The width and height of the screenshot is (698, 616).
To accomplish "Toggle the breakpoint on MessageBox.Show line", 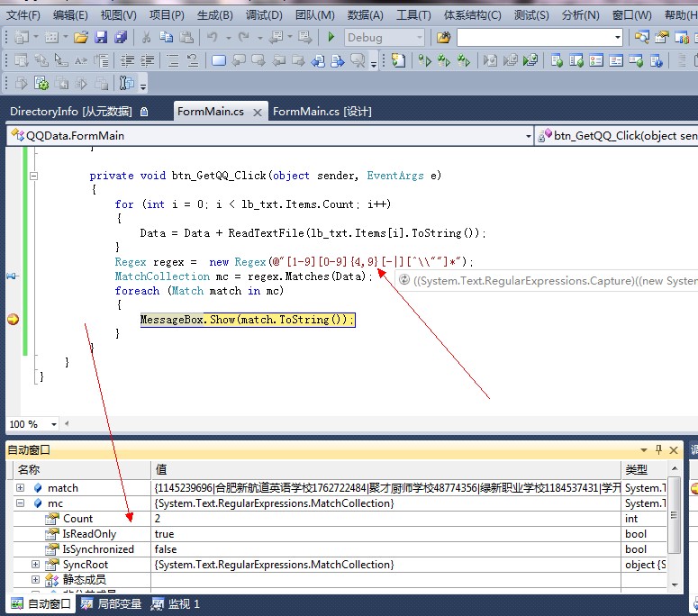I will pos(13,320).
